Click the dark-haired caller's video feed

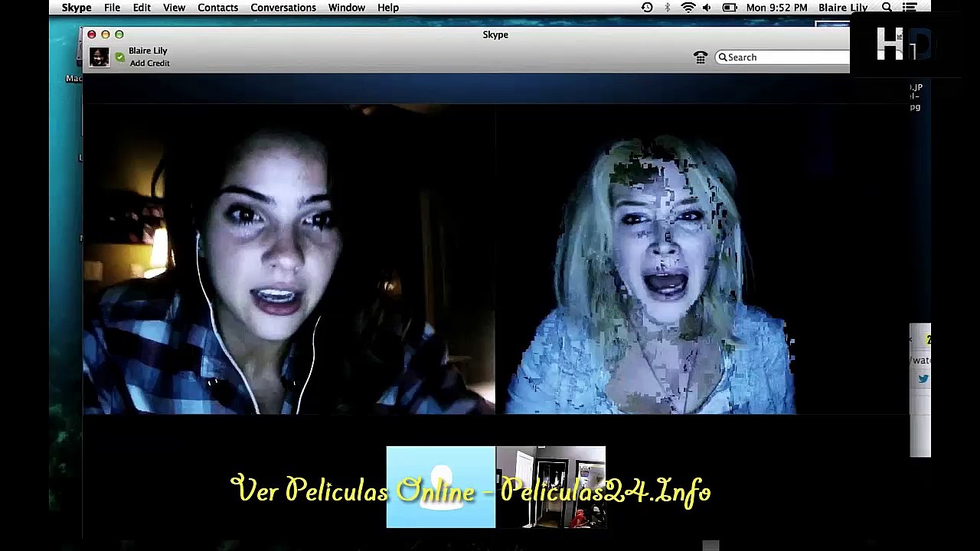[x=289, y=259]
